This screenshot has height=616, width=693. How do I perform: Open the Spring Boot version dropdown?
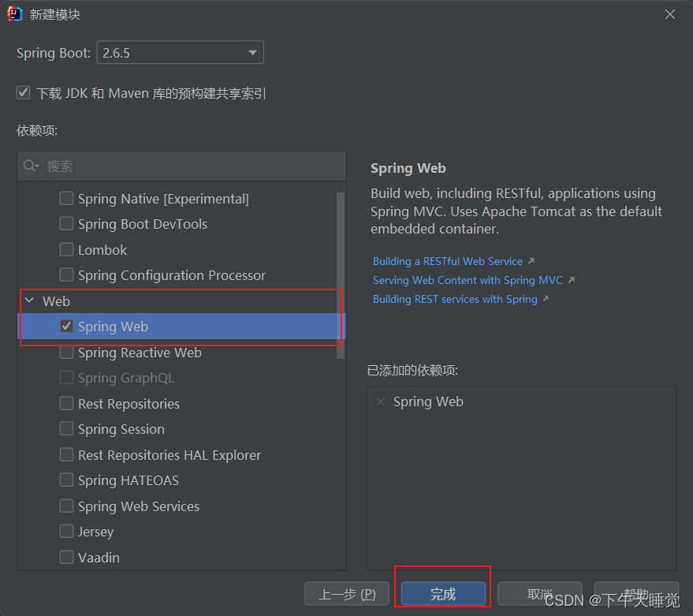coord(180,53)
